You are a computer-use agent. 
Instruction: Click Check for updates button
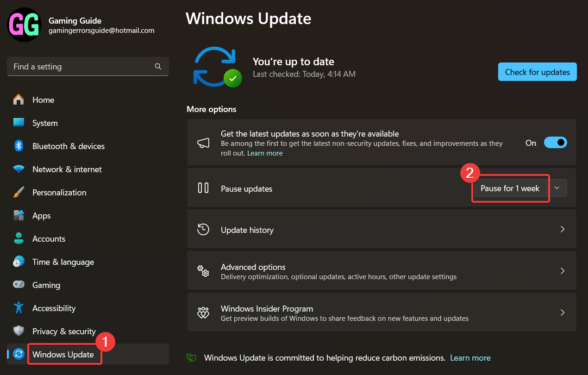pyautogui.click(x=537, y=72)
